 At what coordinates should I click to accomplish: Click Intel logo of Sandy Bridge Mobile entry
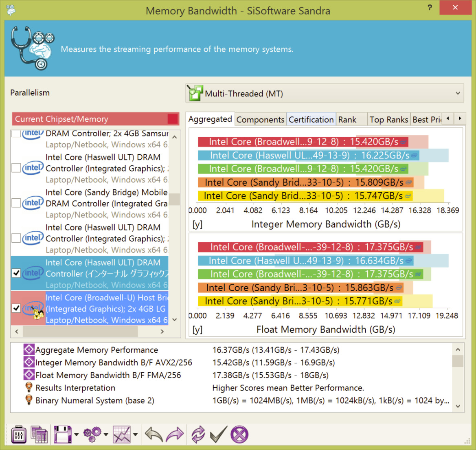33,203
